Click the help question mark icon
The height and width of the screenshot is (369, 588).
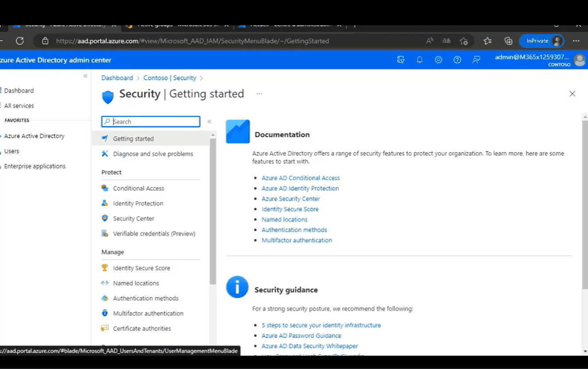457,59
